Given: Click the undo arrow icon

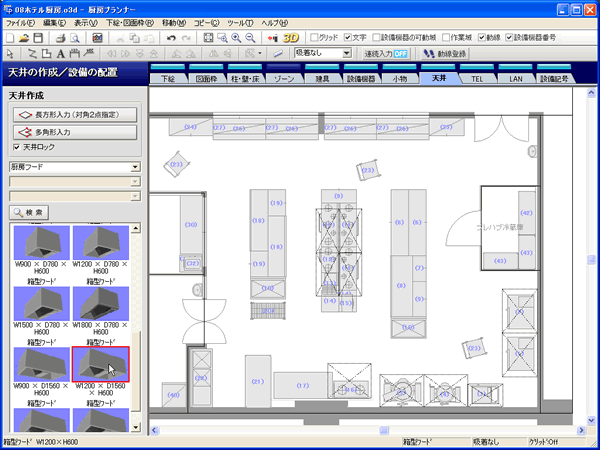Looking at the screenshot, I should [172, 37].
